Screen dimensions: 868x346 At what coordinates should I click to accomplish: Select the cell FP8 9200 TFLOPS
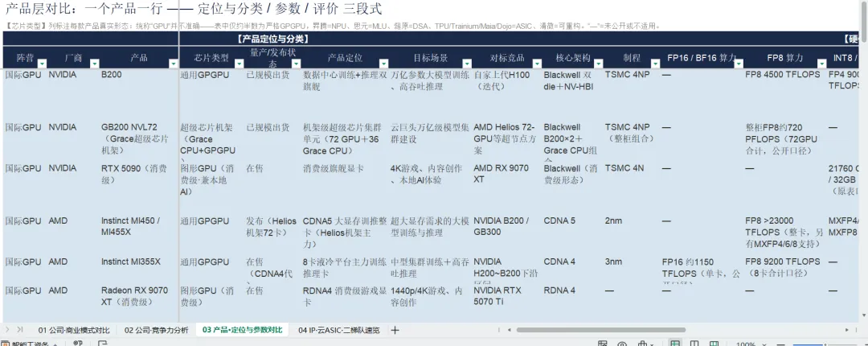coord(783,267)
